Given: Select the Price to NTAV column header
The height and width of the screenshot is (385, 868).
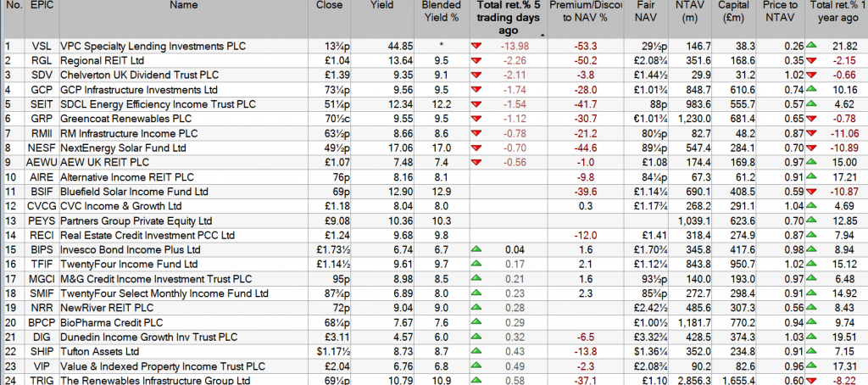Looking at the screenshot, I should coord(781,12).
